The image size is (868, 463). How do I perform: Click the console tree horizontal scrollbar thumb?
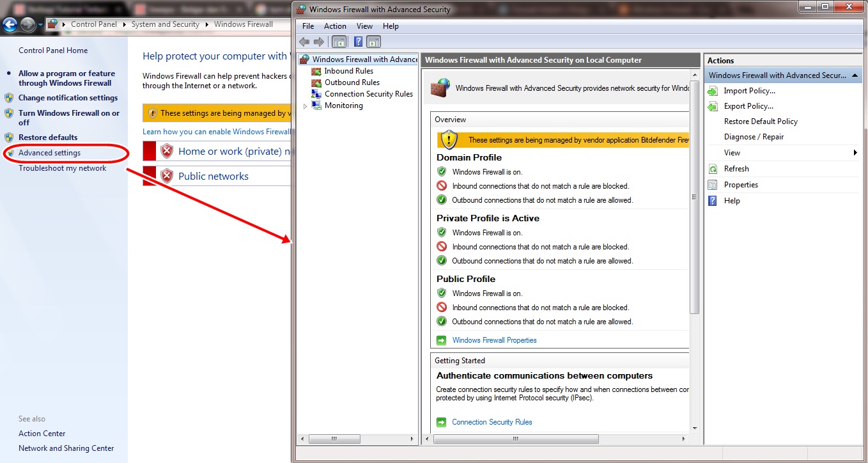click(x=334, y=439)
